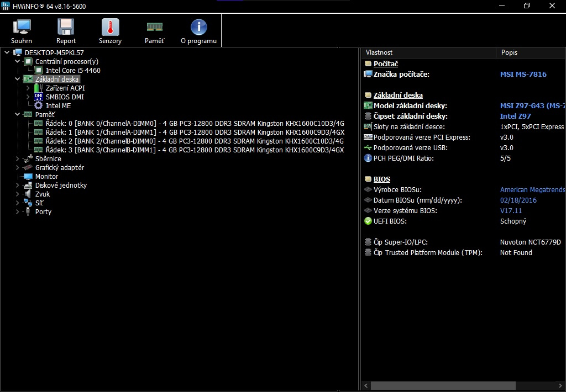Click the bottom horizontal scrollbar
Image resolution: width=566 pixels, height=392 pixels.
coord(442,385)
